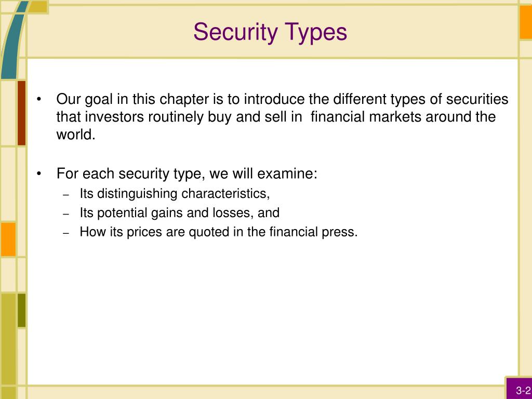
Task: Click the empty white area below the bullets
Action: [271, 312]
